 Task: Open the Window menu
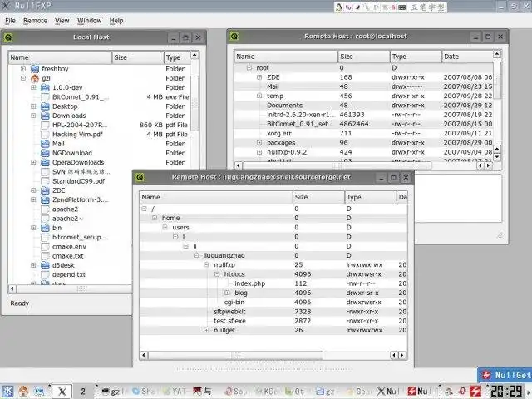coord(89,21)
